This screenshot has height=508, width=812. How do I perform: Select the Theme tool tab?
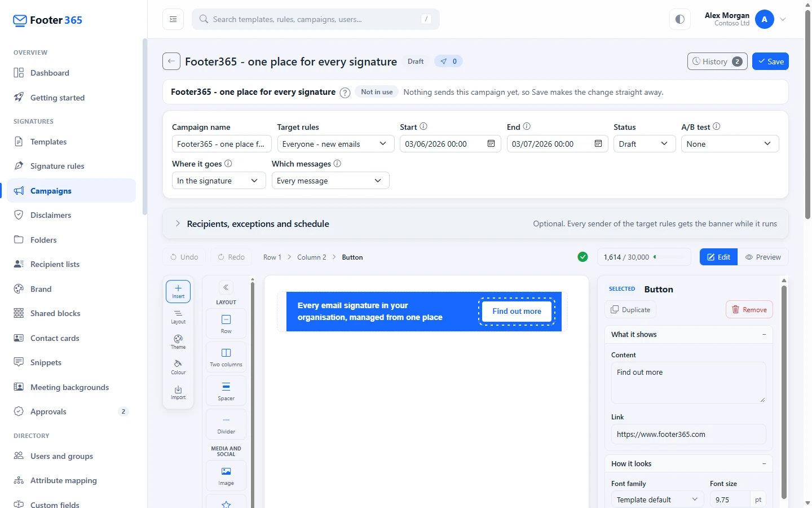[178, 342]
